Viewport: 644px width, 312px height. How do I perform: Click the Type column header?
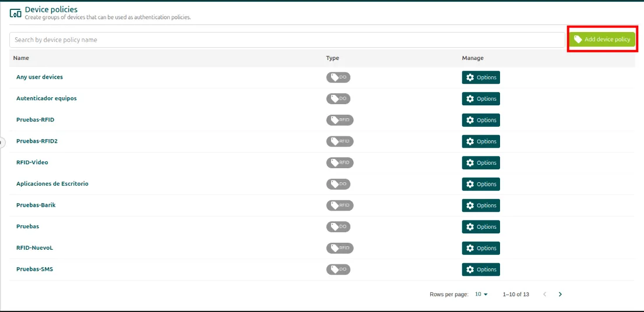pyautogui.click(x=333, y=58)
